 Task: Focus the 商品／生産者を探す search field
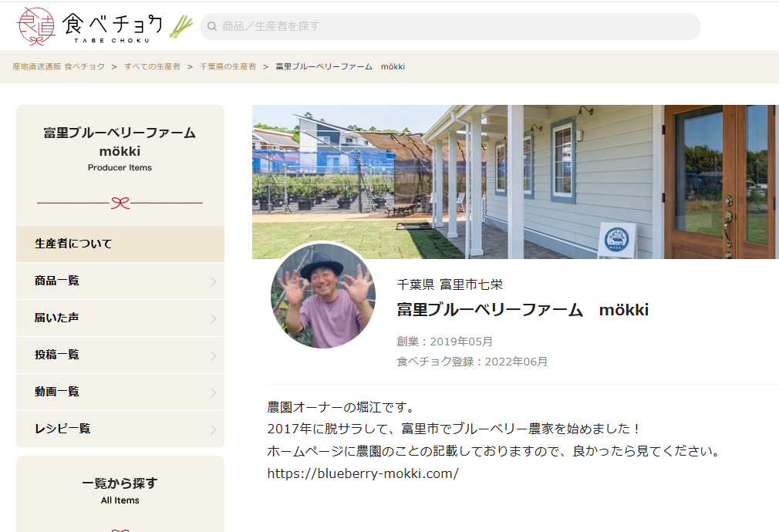click(455, 26)
